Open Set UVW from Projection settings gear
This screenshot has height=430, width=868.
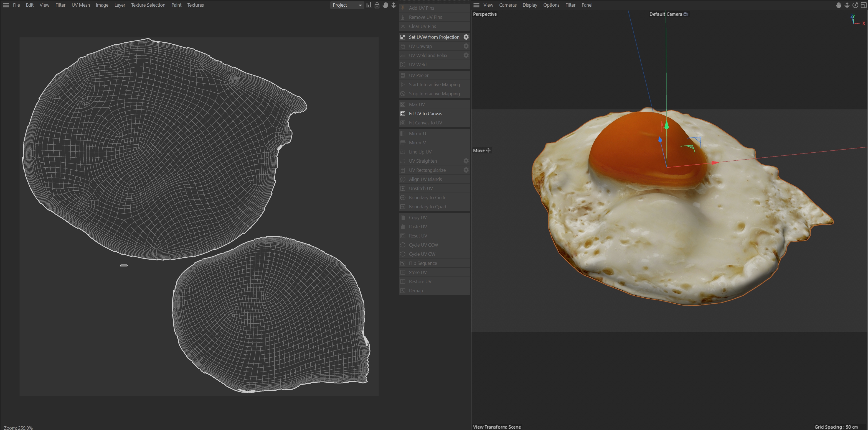tap(466, 37)
